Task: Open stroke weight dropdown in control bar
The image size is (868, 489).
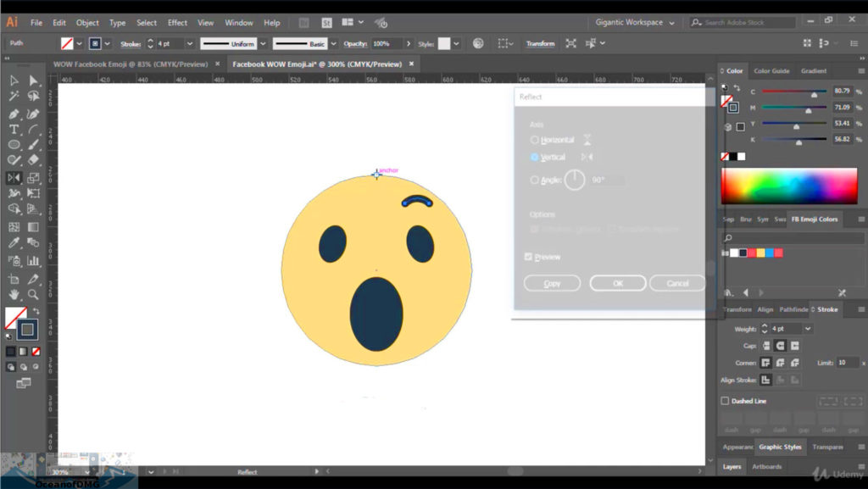Action: click(189, 44)
